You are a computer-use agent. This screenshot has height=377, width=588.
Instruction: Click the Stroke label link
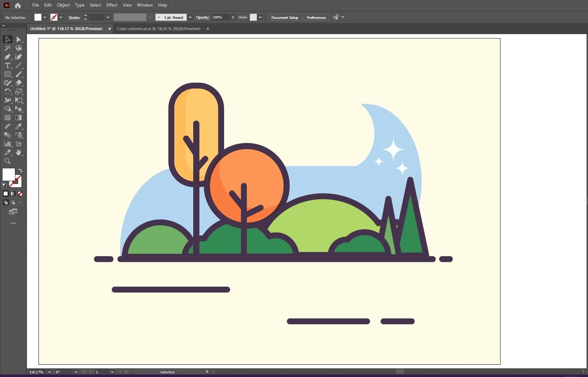click(74, 17)
